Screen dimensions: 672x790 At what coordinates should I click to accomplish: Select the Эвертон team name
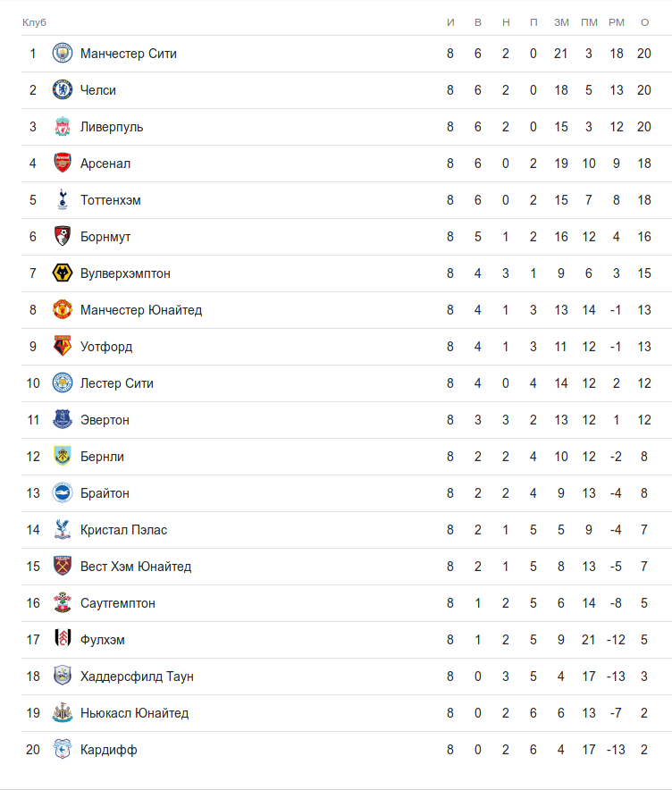[x=105, y=420]
